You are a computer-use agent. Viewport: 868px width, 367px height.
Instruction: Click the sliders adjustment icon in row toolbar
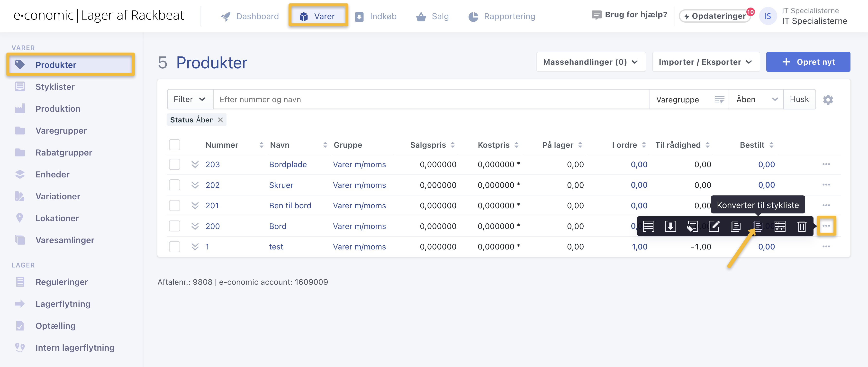[x=780, y=226]
